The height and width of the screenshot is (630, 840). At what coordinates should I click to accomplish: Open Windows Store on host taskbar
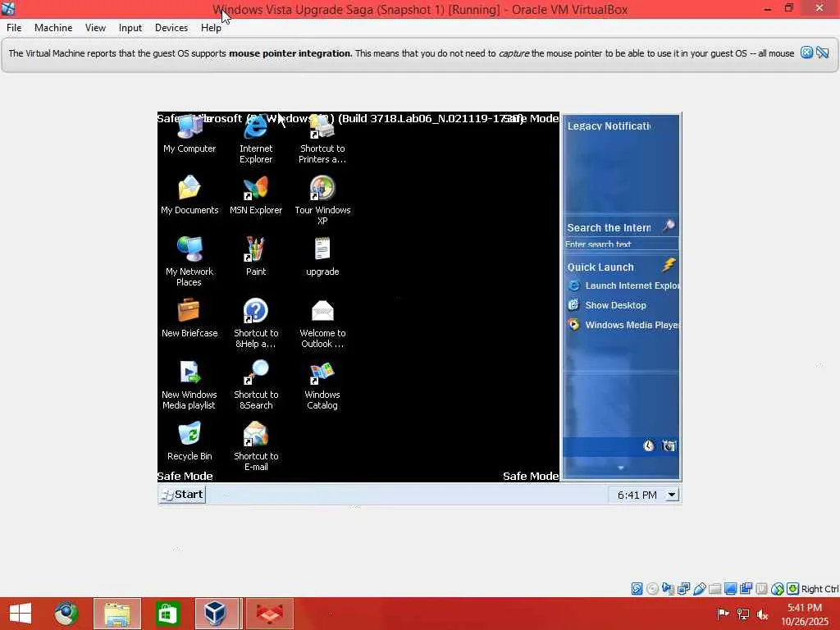[167, 614]
